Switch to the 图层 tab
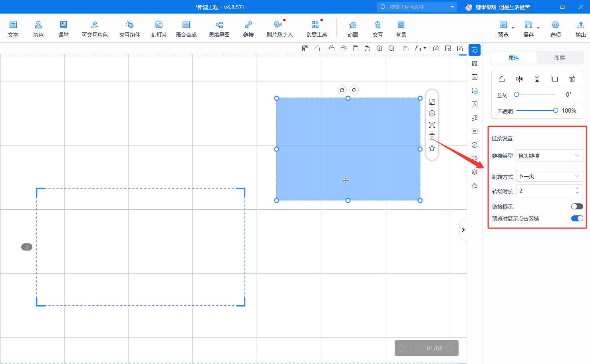The image size is (590, 364). pos(560,58)
